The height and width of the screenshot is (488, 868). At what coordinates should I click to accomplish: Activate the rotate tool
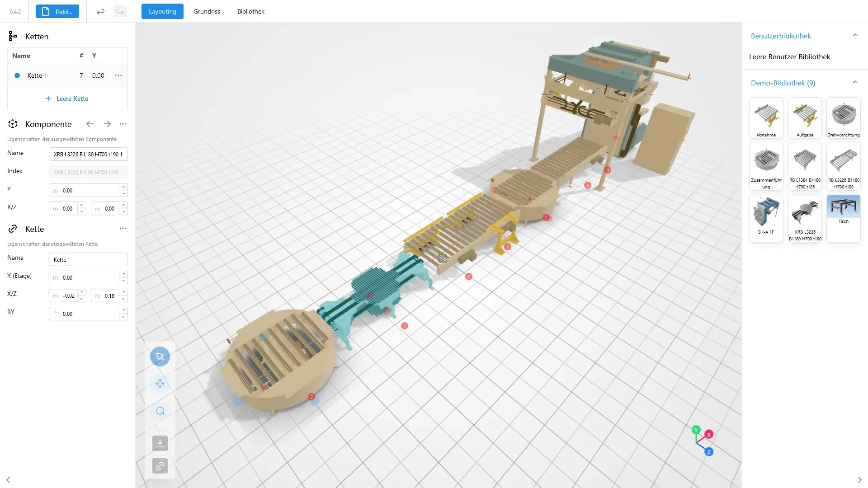160,411
